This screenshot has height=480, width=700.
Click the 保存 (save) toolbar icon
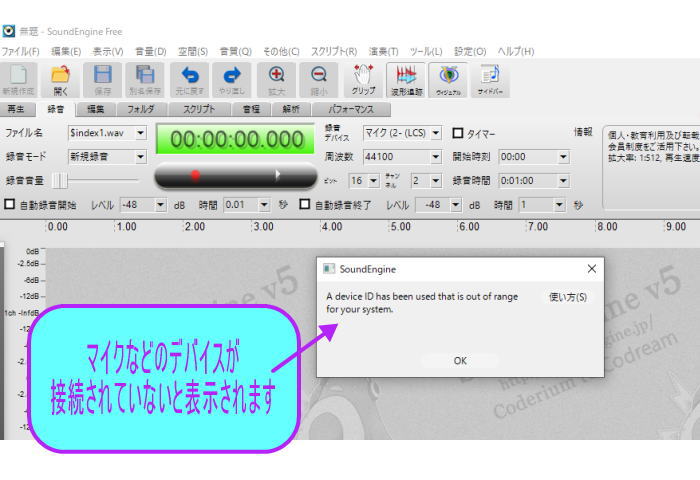[x=103, y=79]
